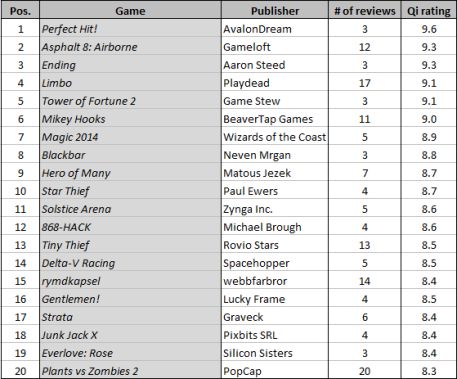Select the PopCap publisher cell

click(x=275, y=371)
